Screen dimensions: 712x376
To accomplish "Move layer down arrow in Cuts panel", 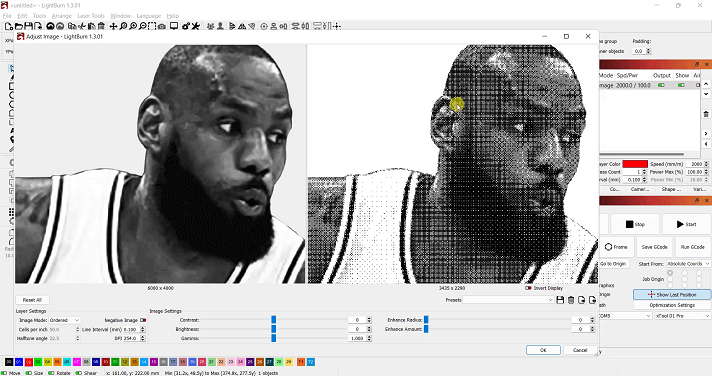I will tap(706, 94).
